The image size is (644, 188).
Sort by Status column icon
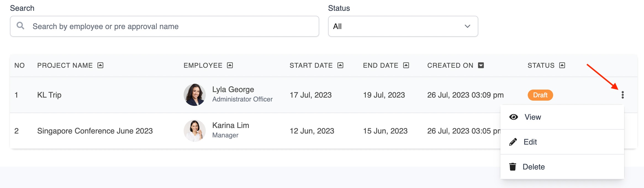(562, 65)
